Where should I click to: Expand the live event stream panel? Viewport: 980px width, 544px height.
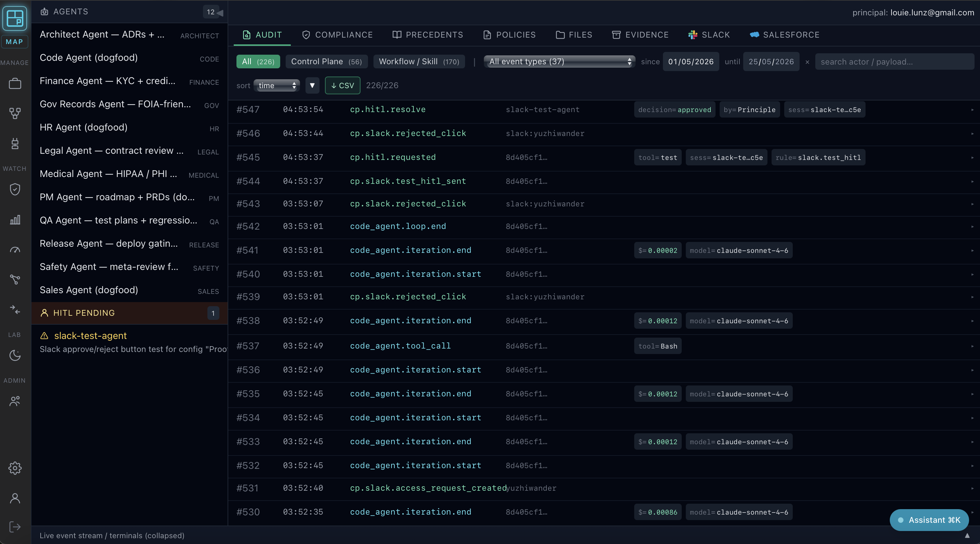967,536
